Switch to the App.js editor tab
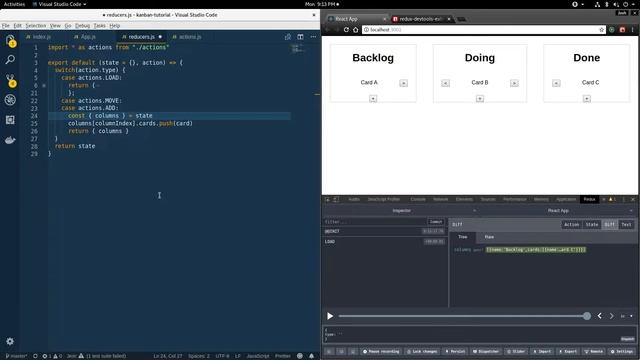This screenshot has width=640, height=360. (88, 37)
